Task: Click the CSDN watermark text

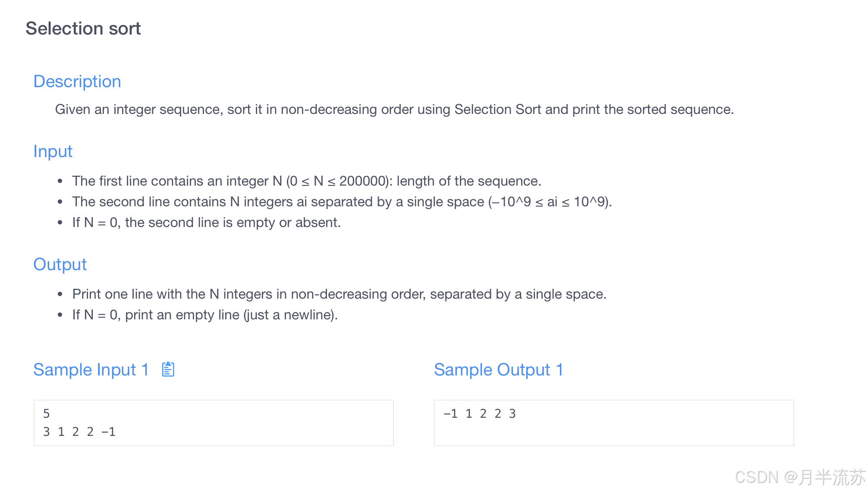Action: click(757, 477)
